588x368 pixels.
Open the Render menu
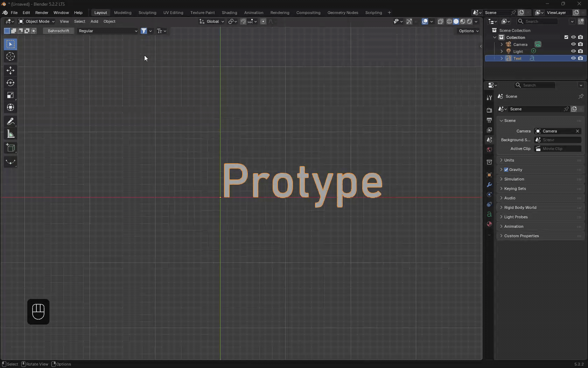click(x=42, y=13)
